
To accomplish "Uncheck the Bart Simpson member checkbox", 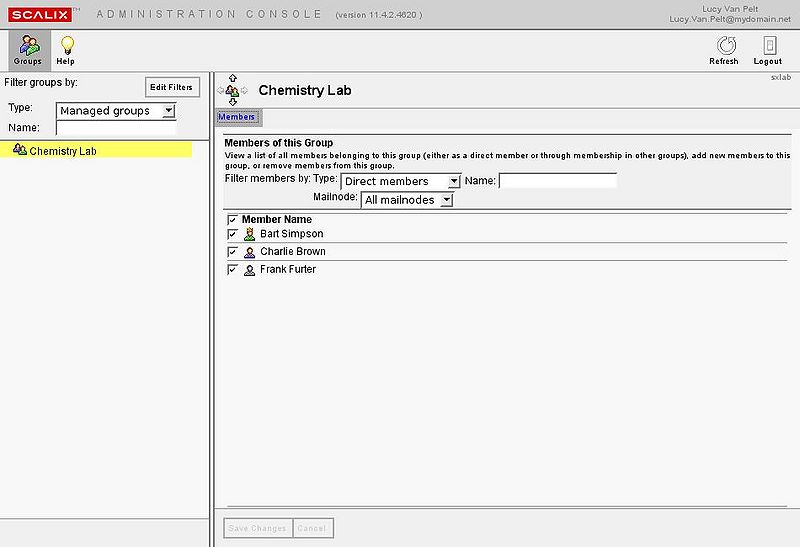I will click(x=232, y=234).
